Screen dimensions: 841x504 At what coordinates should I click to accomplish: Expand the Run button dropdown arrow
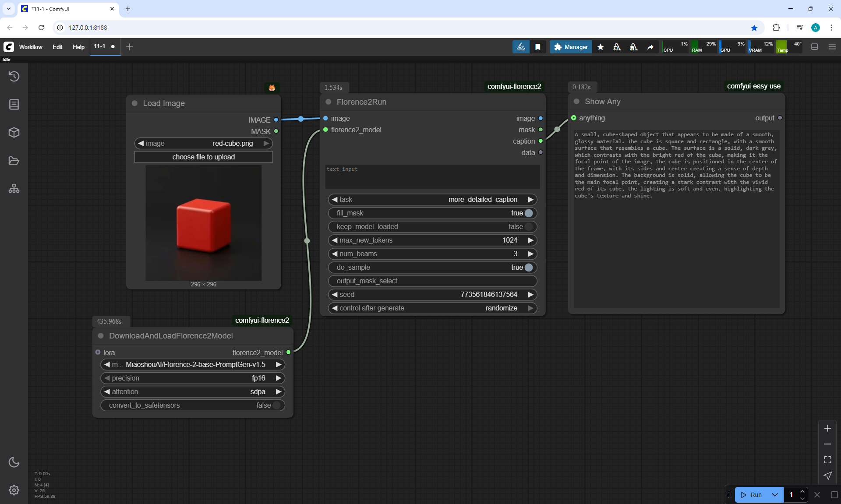click(775, 495)
